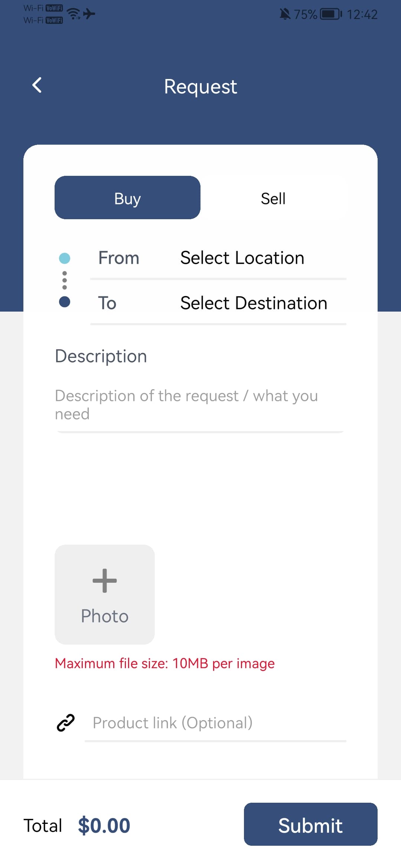This screenshot has height=868, width=401.
Task: Switch to the Buy option
Action: (127, 198)
